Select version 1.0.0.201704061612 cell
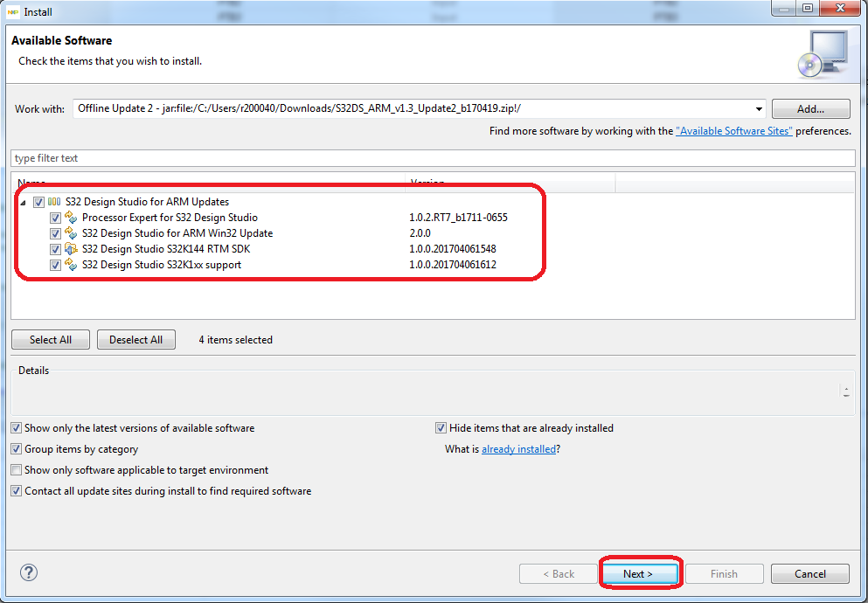Viewport: 868px width, 603px height. 453,265
